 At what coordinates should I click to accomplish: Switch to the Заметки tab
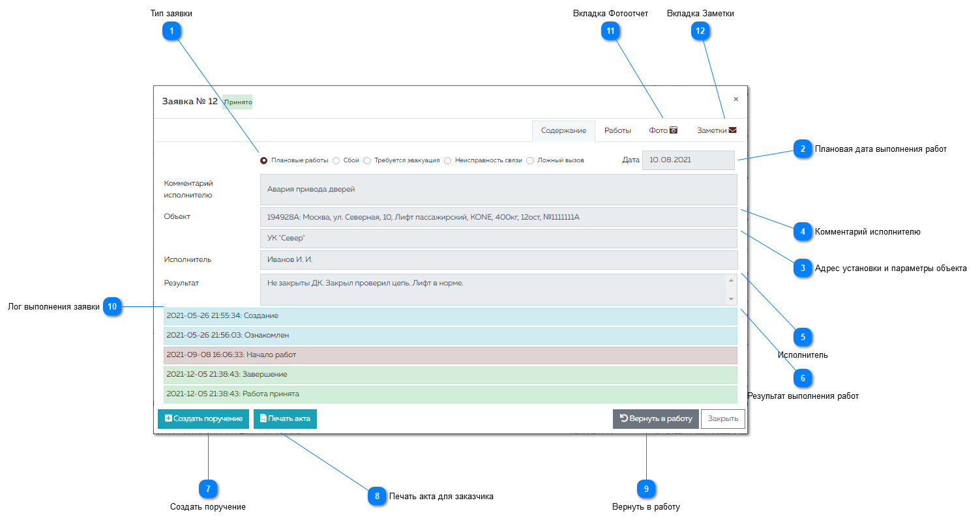click(717, 130)
